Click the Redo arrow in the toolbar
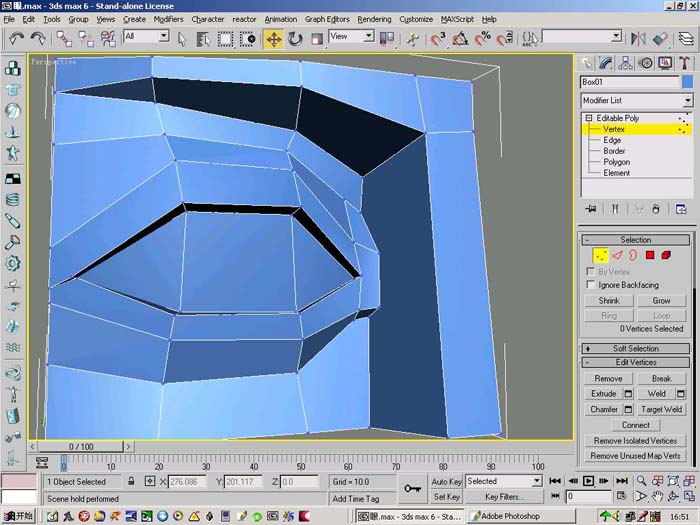 [x=38, y=39]
